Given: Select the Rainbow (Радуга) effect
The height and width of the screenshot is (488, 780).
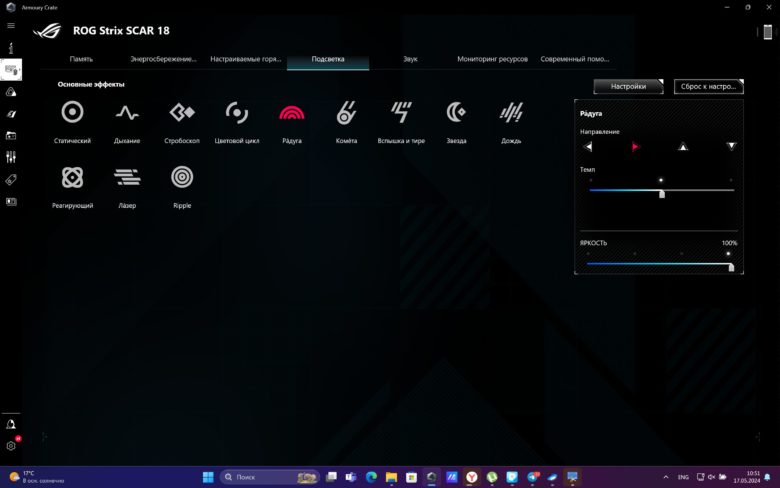Looking at the screenshot, I should tap(292, 113).
